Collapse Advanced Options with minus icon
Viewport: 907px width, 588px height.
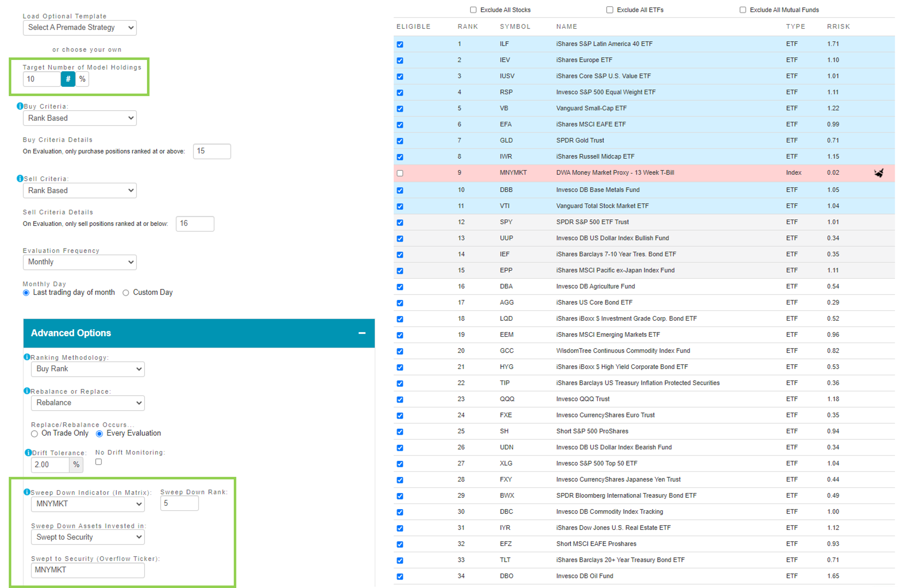click(362, 333)
